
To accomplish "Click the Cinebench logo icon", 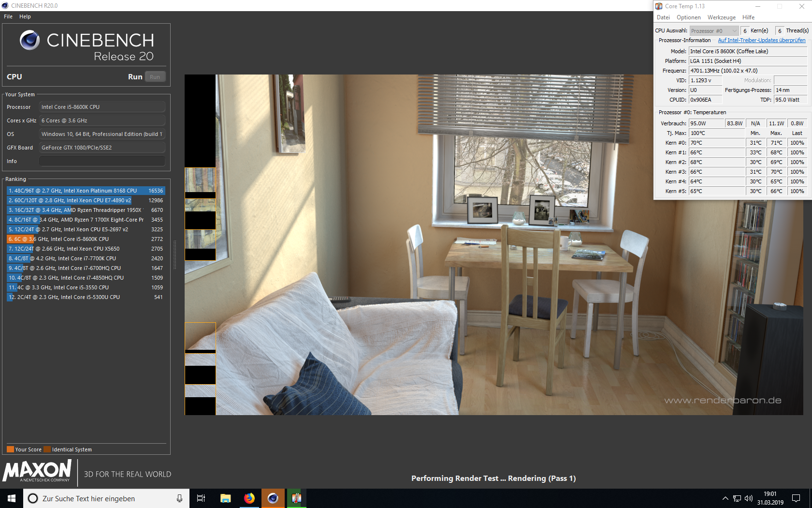I will coord(29,40).
